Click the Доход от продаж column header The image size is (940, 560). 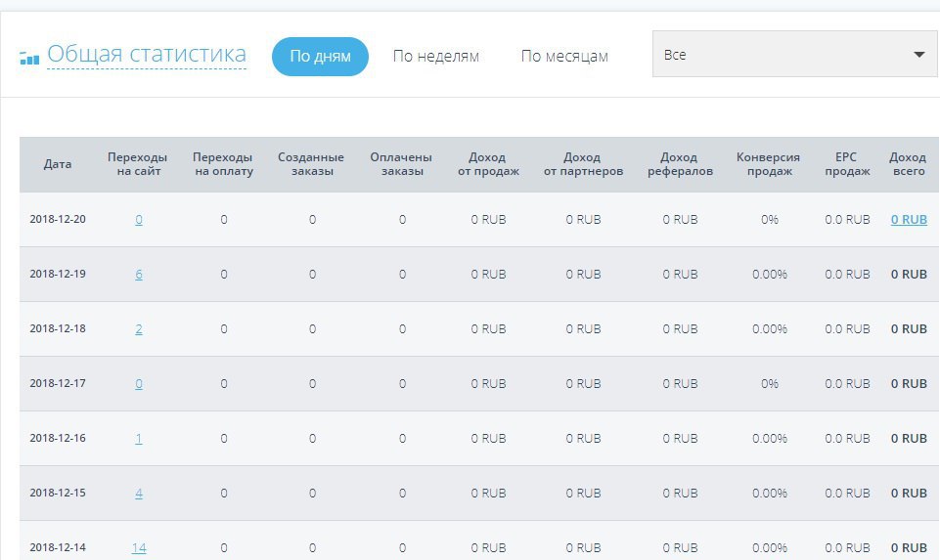point(488,164)
